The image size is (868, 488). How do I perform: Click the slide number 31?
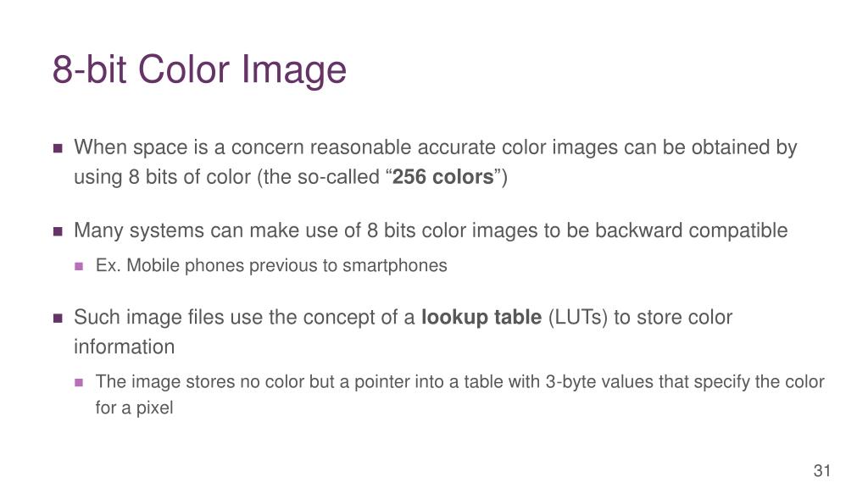coord(822,471)
